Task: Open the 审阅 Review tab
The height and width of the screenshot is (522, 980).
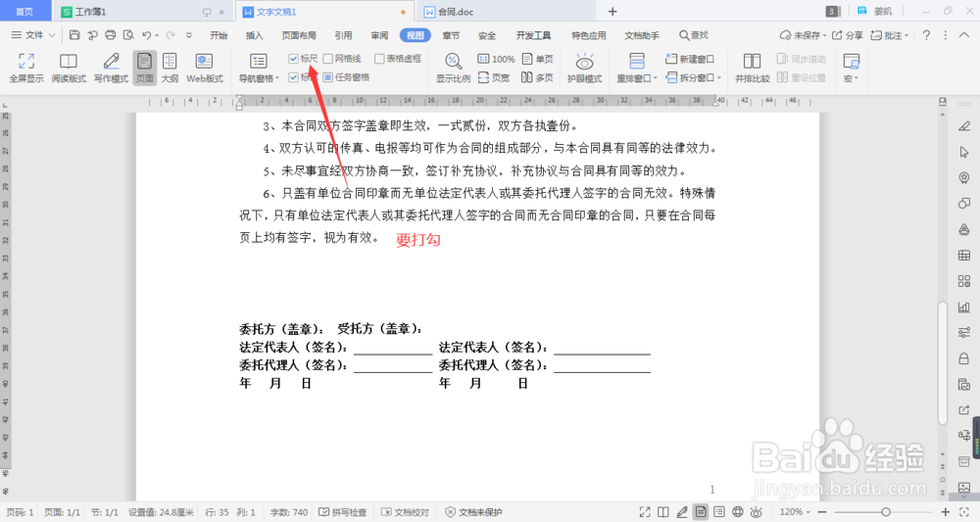Action: 379,35
